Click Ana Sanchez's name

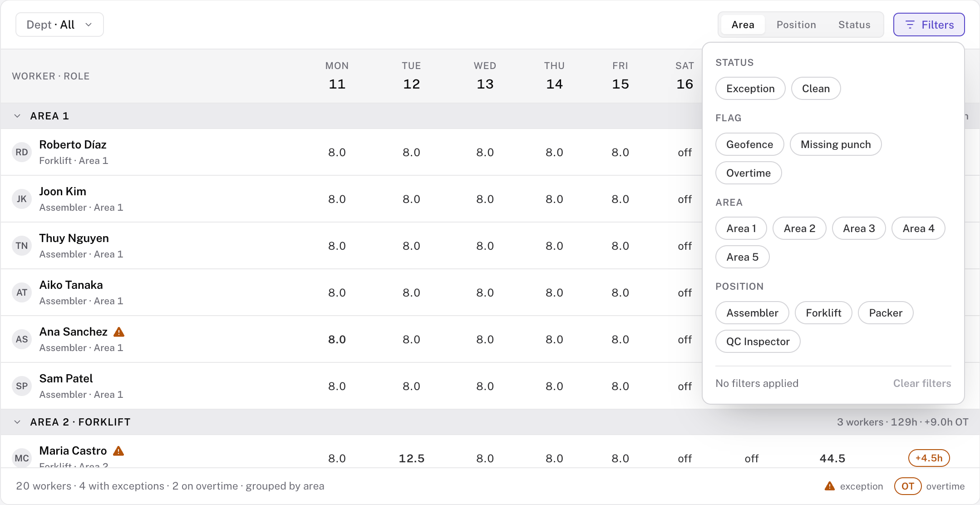click(x=74, y=332)
